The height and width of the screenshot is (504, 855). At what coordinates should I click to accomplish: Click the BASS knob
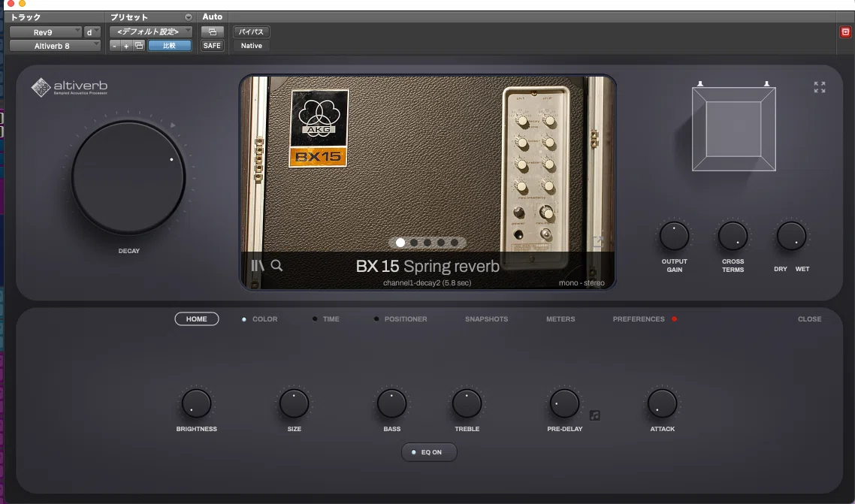(391, 404)
